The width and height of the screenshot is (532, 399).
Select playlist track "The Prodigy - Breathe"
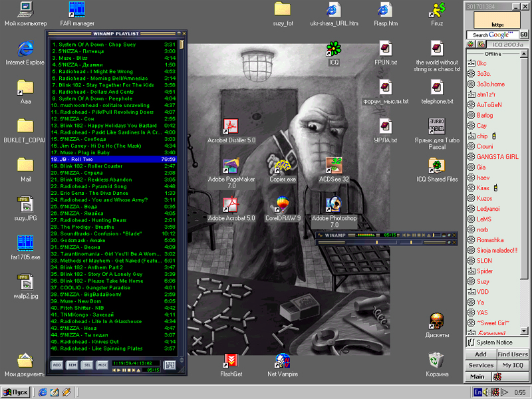pos(114,227)
